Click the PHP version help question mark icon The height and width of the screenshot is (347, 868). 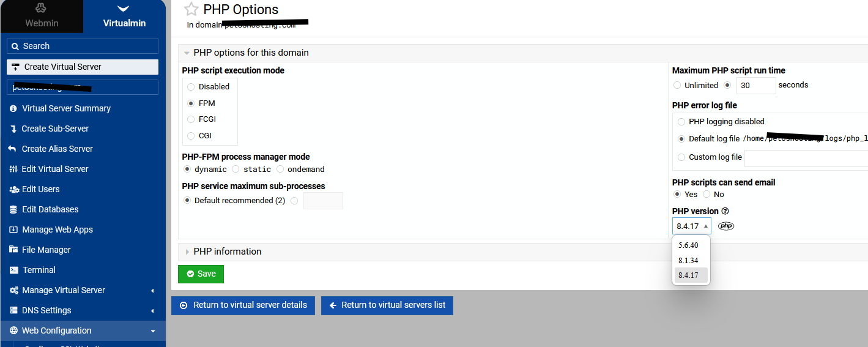[x=725, y=211]
